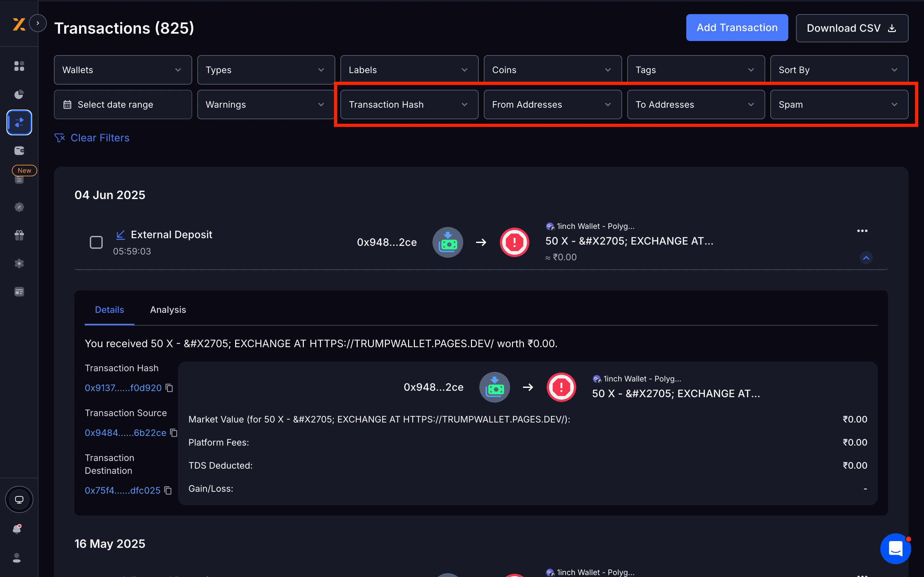Click three-dot menu on External Deposit row
Screen dimensions: 924x577
[862, 231]
